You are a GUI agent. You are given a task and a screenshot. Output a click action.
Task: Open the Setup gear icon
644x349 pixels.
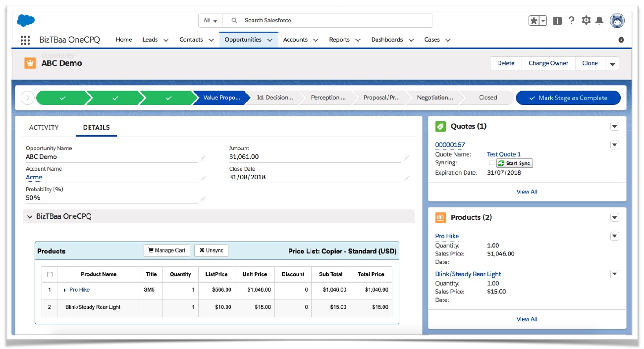586,21
